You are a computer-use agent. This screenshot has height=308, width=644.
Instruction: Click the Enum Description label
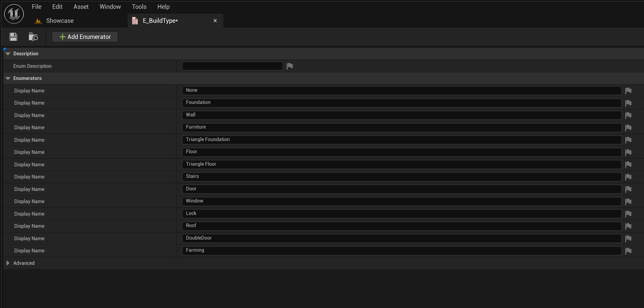click(x=33, y=66)
